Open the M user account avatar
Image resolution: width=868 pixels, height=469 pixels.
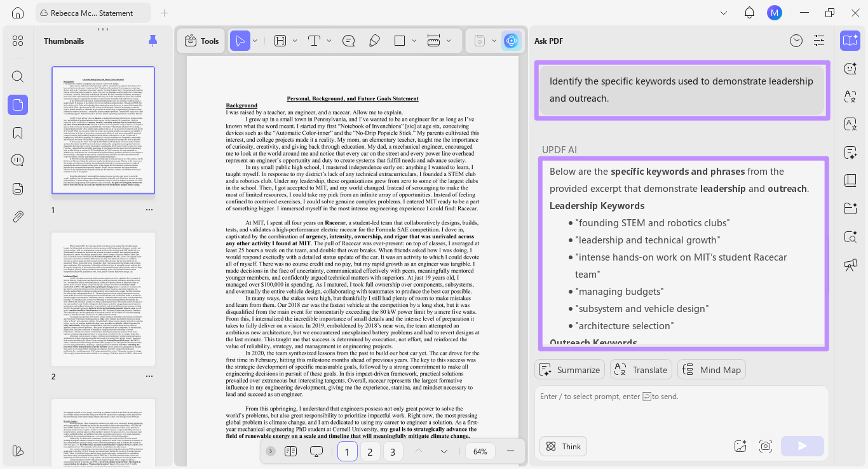coord(774,13)
